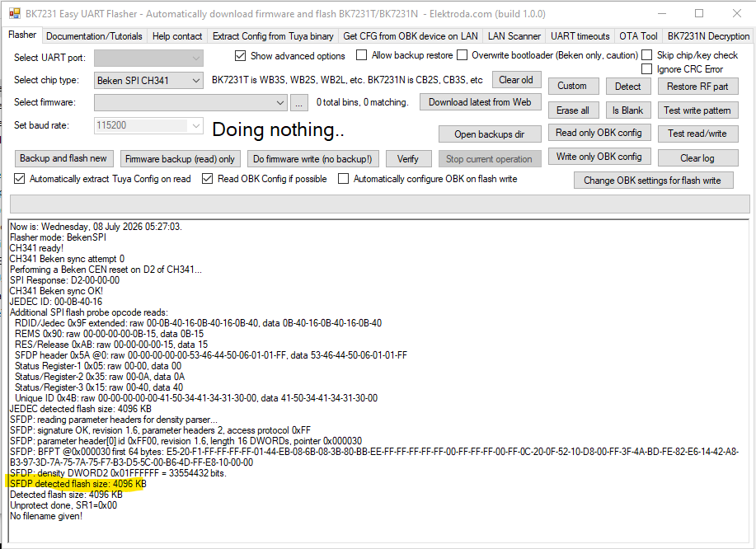Switch to LAN Scanner tab
This screenshot has height=549, width=756.
point(514,36)
